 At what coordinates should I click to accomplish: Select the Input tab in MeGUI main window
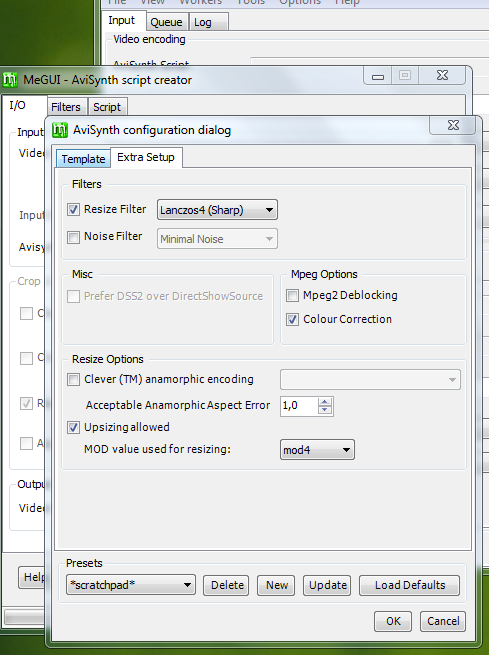122,20
